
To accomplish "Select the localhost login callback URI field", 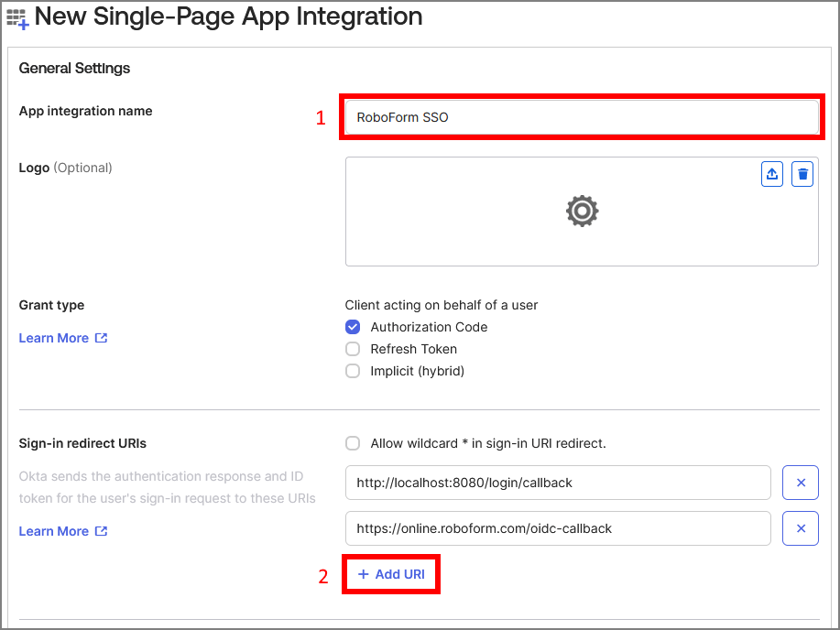I will click(x=559, y=482).
